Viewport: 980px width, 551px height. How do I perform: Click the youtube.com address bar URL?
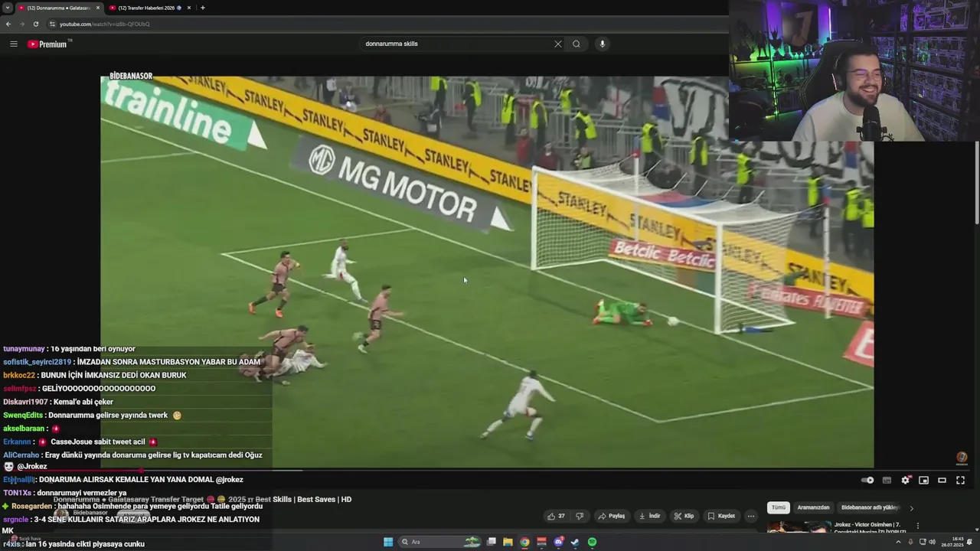(x=105, y=24)
